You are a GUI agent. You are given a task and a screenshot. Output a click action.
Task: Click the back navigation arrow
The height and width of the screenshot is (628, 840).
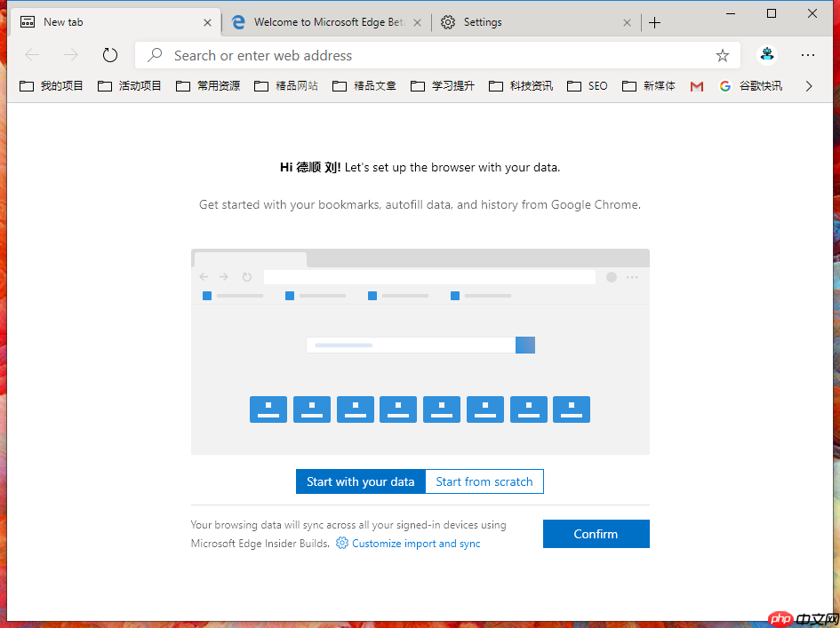point(32,54)
